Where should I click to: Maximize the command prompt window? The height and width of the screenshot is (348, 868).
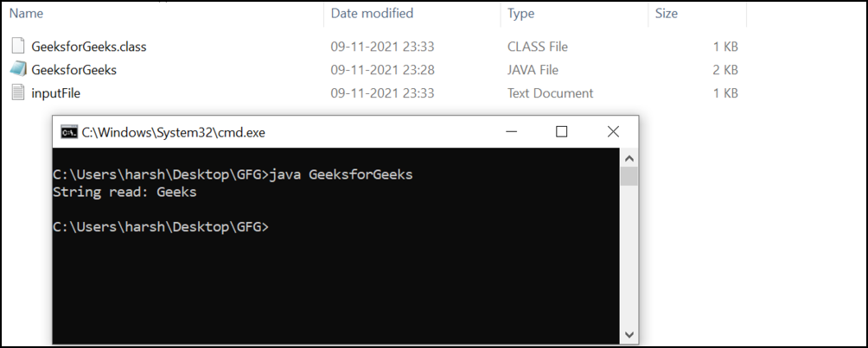click(561, 131)
